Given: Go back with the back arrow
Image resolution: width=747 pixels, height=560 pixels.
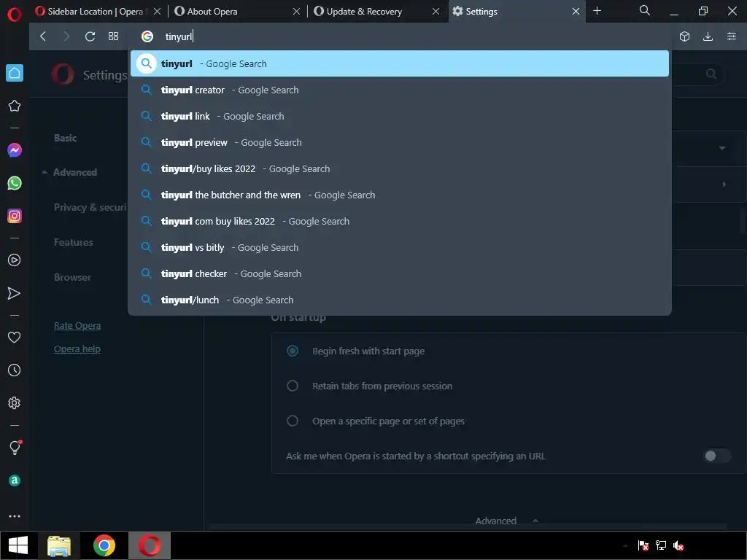Looking at the screenshot, I should tap(43, 36).
